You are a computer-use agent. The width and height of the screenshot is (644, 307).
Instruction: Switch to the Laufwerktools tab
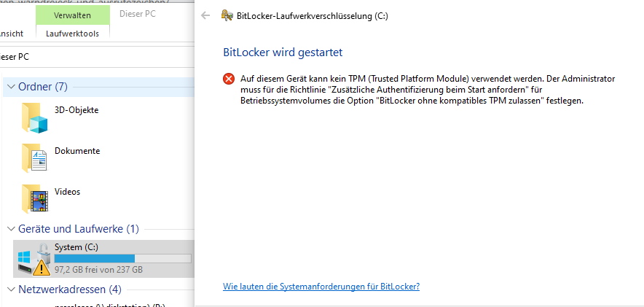point(72,34)
